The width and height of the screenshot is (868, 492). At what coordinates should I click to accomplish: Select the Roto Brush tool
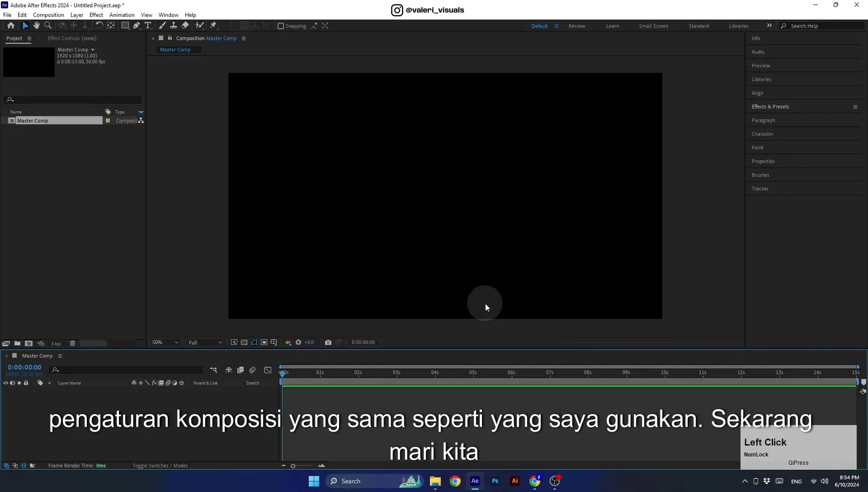(x=199, y=26)
